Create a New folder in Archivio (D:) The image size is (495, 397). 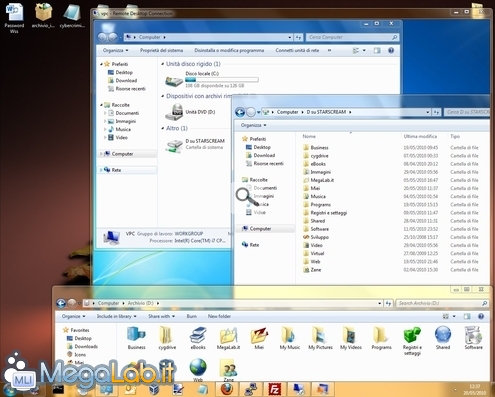click(x=219, y=316)
